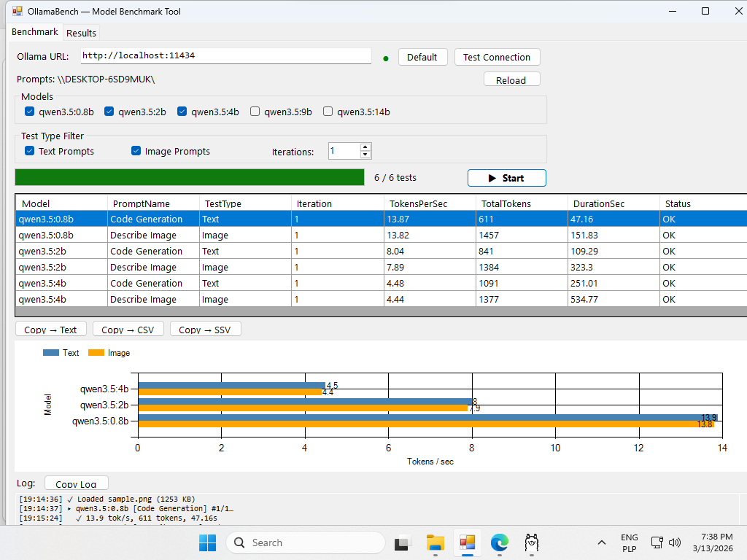Click the blue Text legend swatch

tap(51, 353)
